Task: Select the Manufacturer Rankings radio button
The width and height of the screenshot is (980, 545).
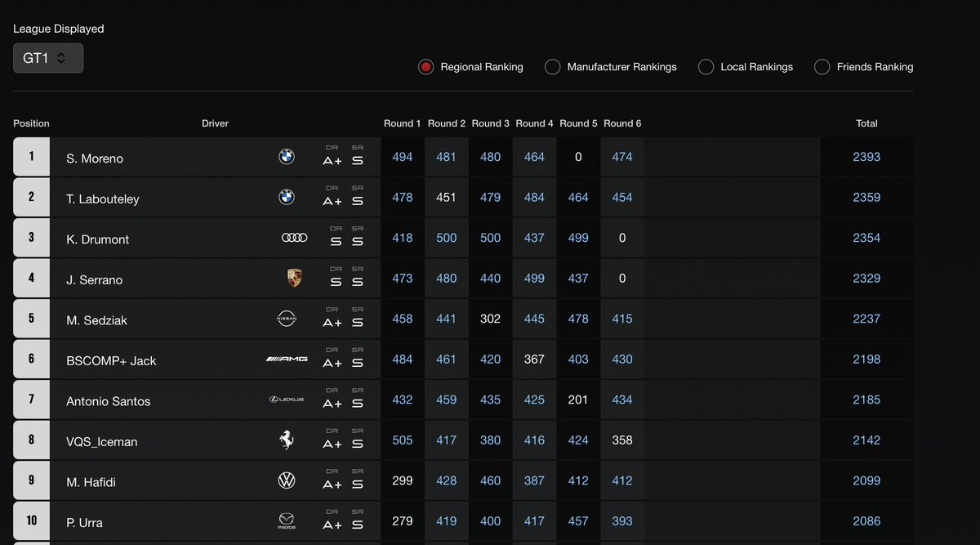Action: (x=552, y=67)
